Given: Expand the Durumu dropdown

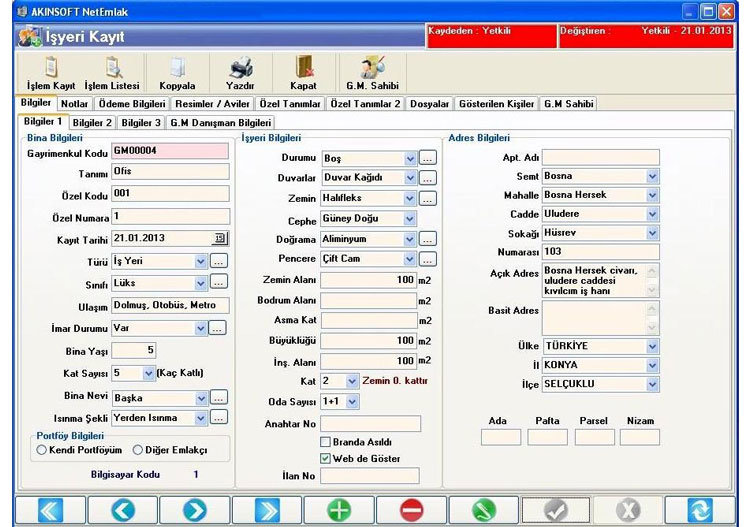Looking at the screenshot, I should 410,158.
